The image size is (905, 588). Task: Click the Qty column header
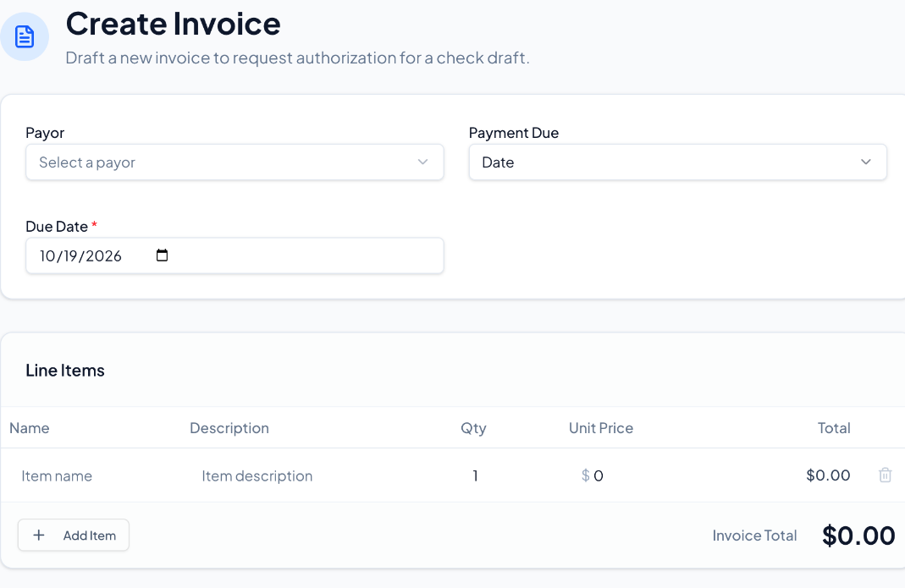(x=473, y=428)
